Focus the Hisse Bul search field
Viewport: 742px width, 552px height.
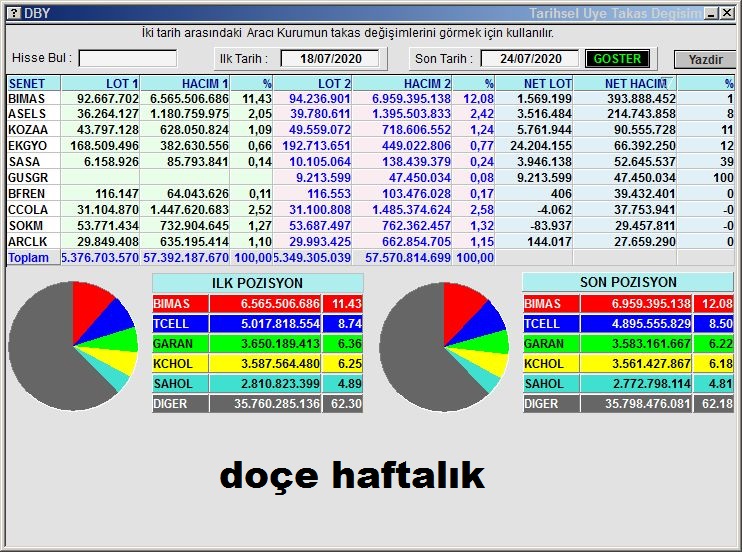coord(128,59)
